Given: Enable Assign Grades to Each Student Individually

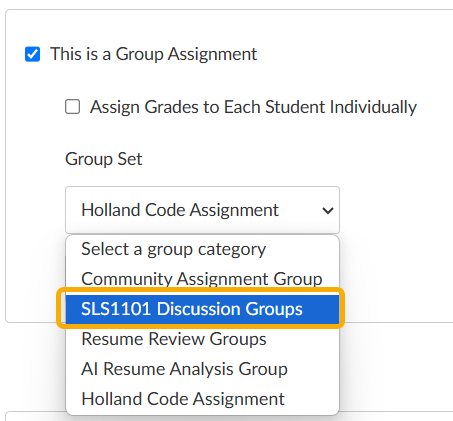Looking at the screenshot, I should [72, 107].
